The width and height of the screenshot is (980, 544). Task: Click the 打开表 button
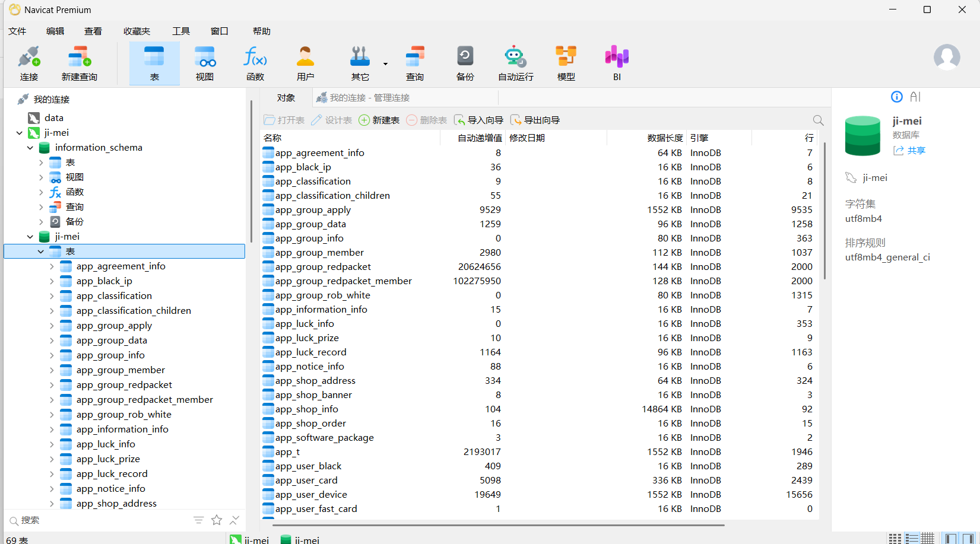pos(284,120)
